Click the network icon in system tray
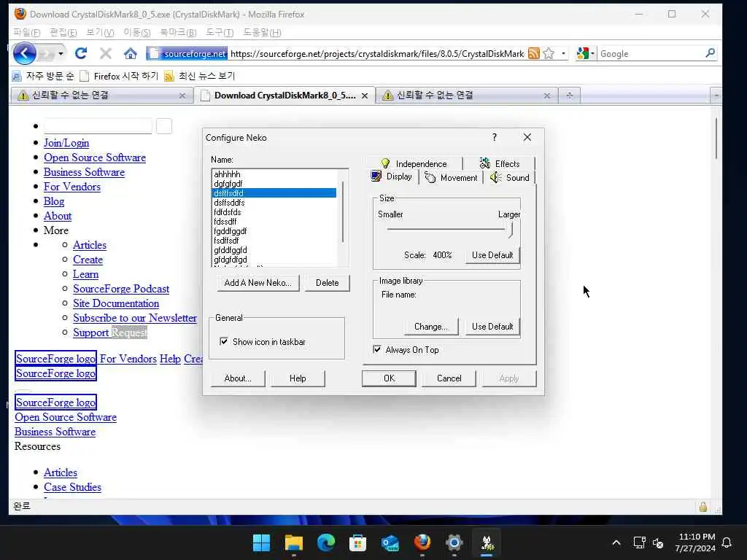747x560 pixels. [x=639, y=542]
